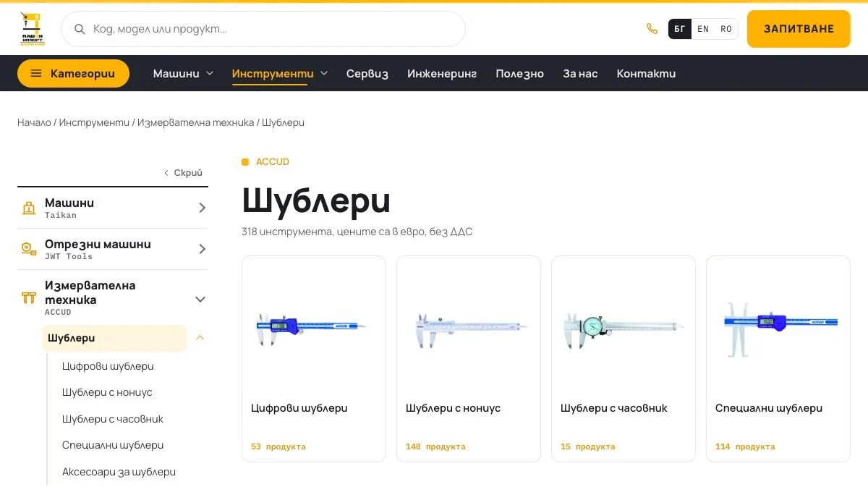Open Специални шублери card title
The height and width of the screenshot is (487, 868).
(768, 408)
